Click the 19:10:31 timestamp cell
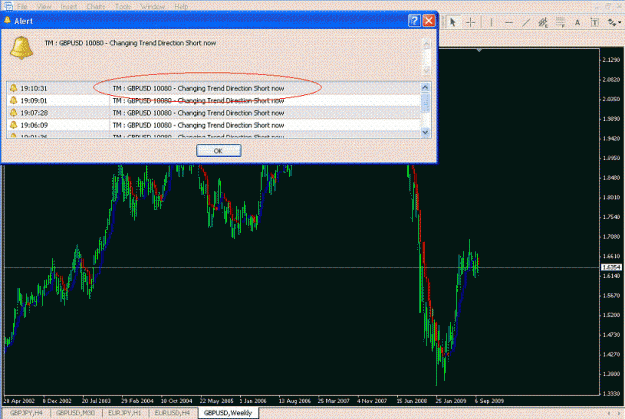Viewport: 625px width, 419px height. point(34,89)
